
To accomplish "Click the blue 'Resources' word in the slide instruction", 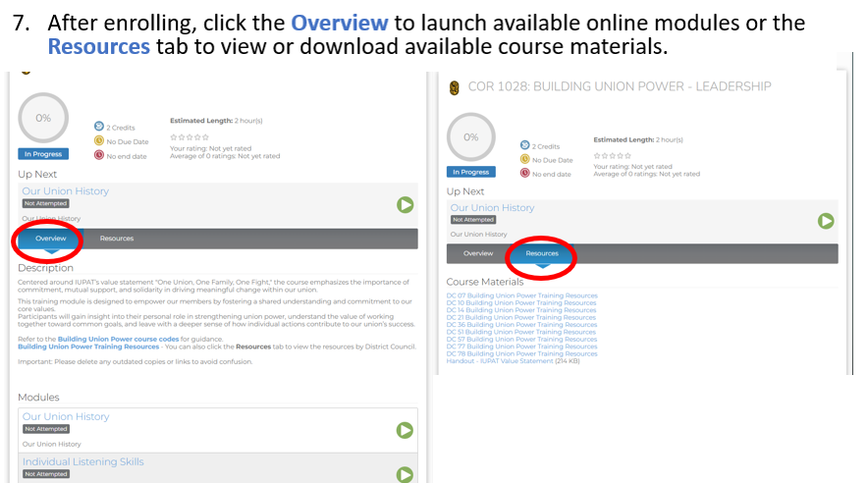I will point(98,47).
